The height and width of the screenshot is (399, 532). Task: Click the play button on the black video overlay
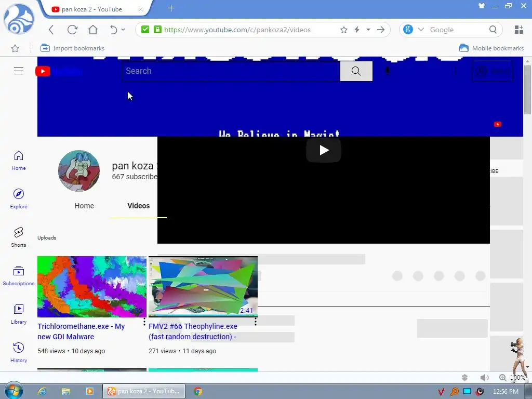point(324,150)
